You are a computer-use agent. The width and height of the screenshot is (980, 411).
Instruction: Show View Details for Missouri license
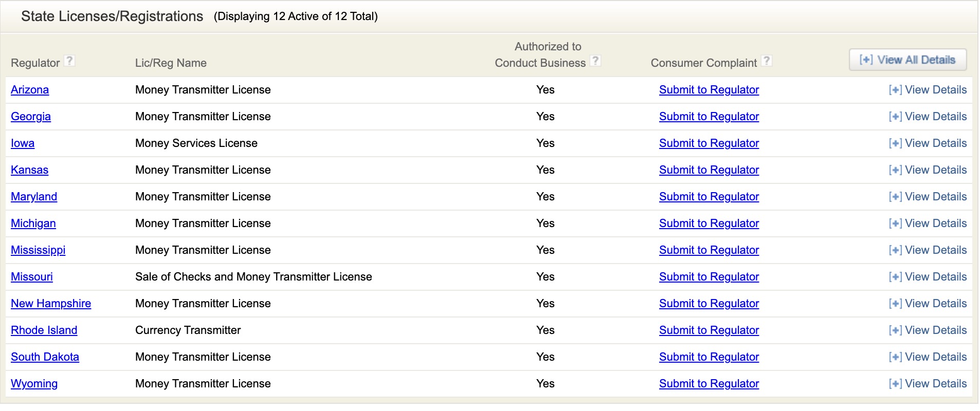click(x=928, y=277)
